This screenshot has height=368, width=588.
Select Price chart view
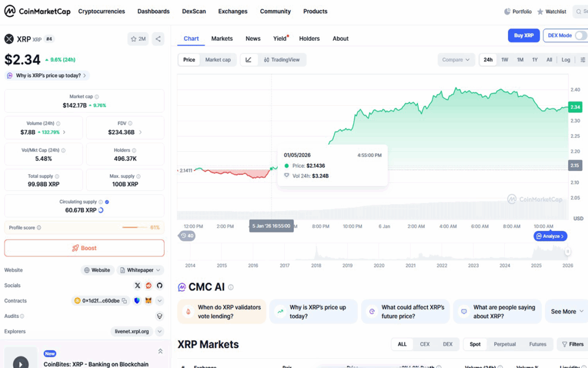click(x=189, y=60)
